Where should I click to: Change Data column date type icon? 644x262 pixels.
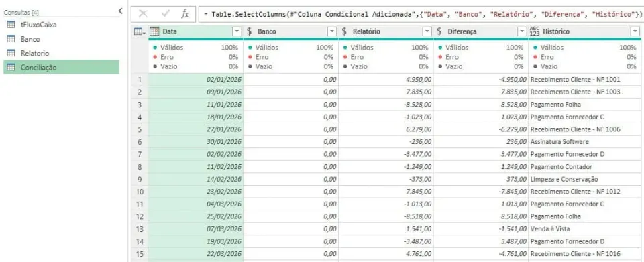pyautogui.click(x=154, y=31)
